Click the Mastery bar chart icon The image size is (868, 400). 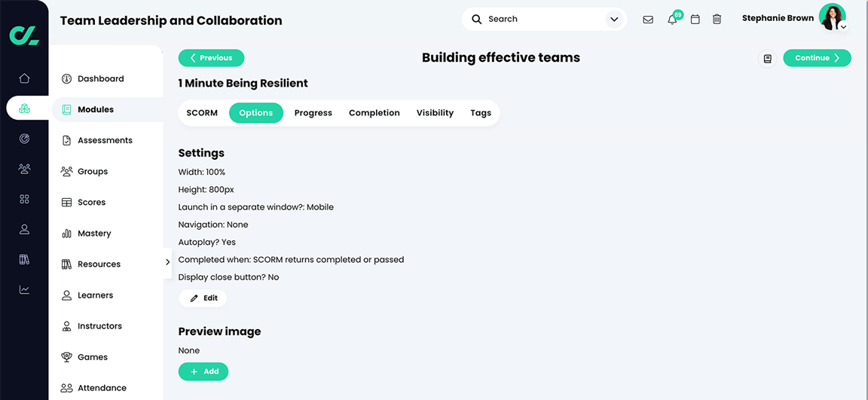[x=66, y=234]
